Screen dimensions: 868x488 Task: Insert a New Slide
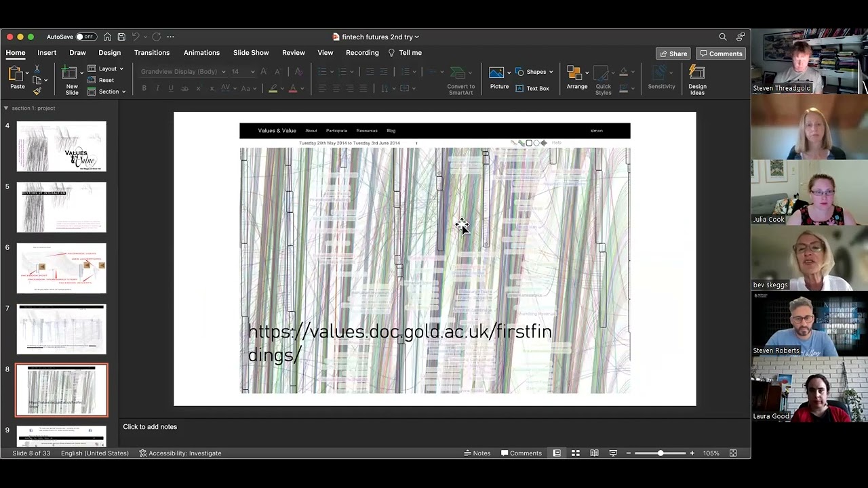tap(71, 81)
